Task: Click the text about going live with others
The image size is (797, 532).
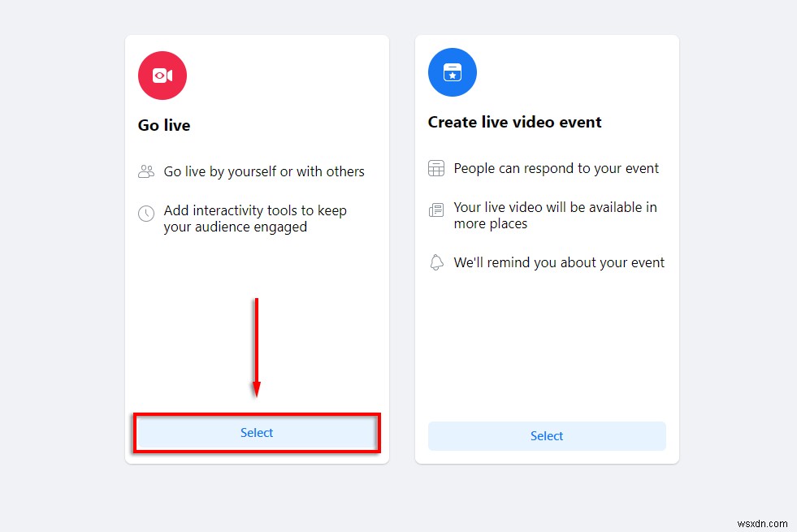Action: tap(264, 171)
